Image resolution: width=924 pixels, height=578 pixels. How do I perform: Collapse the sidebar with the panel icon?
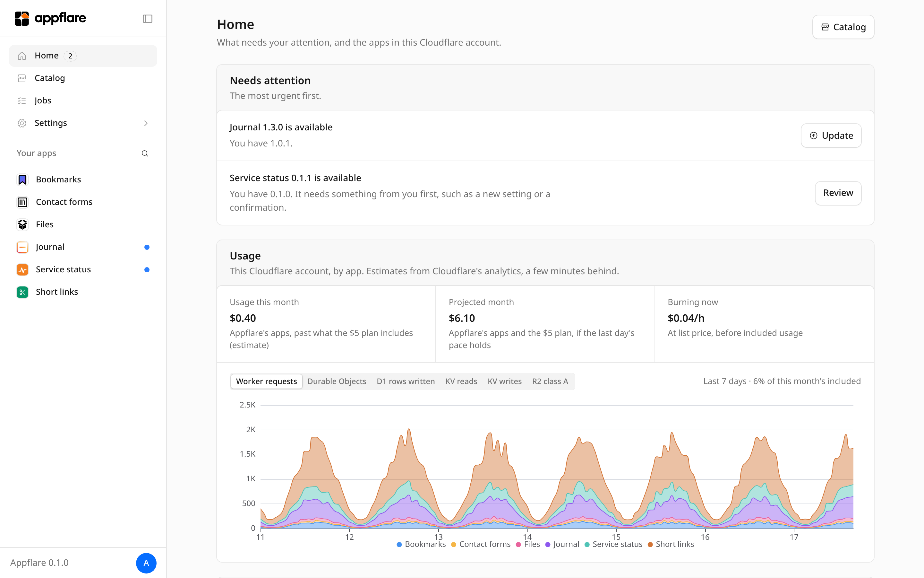click(147, 19)
